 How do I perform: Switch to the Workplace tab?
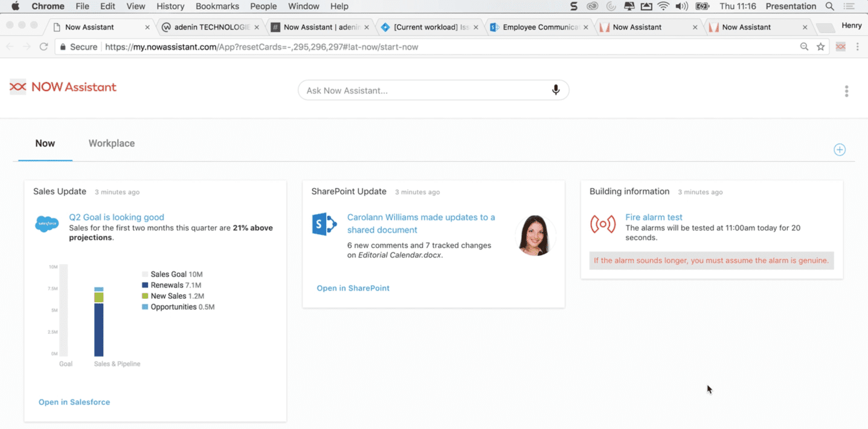click(x=112, y=143)
